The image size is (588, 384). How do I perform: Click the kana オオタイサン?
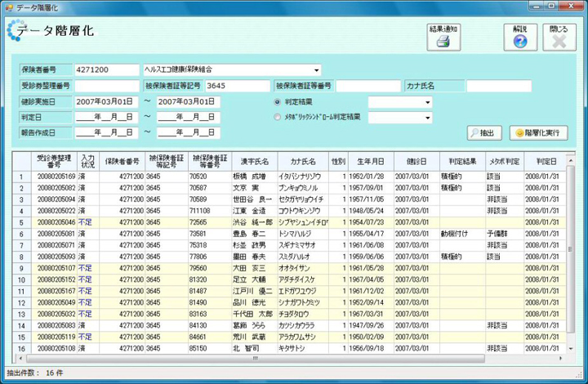pos(294,268)
